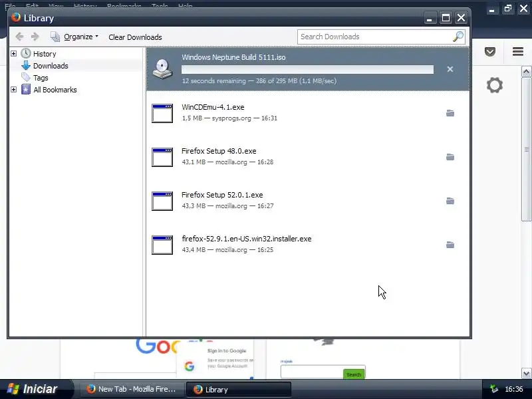
Task: Click the '1,5 MB — sysprogs.org — 16:31' details
Action: coord(229,118)
